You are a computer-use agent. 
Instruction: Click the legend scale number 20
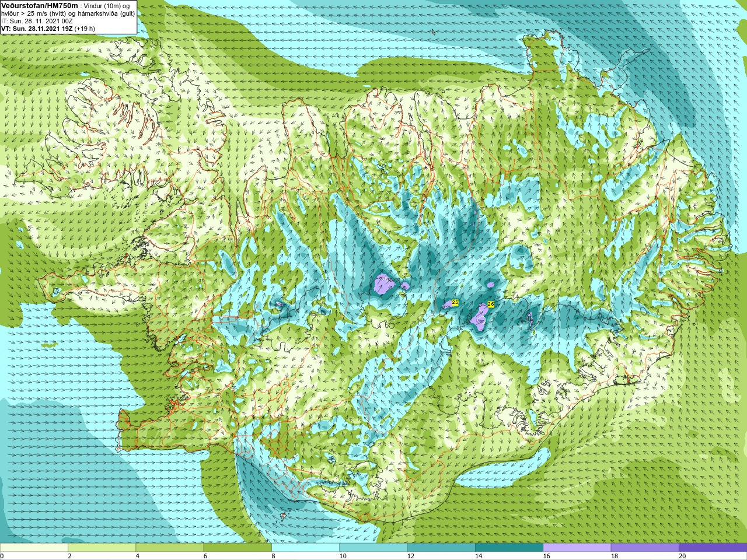[x=682, y=556]
